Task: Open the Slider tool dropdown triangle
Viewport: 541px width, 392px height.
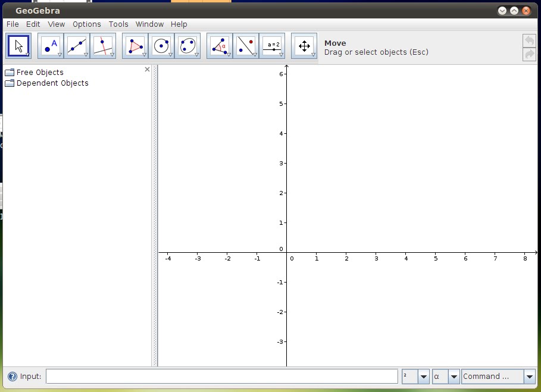Action: tap(281, 55)
